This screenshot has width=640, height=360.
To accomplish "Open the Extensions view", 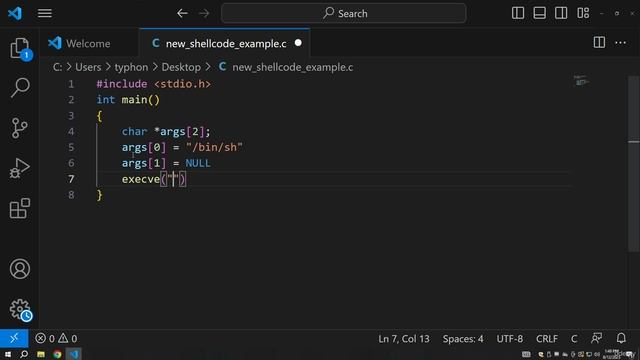I will point(20,208).
